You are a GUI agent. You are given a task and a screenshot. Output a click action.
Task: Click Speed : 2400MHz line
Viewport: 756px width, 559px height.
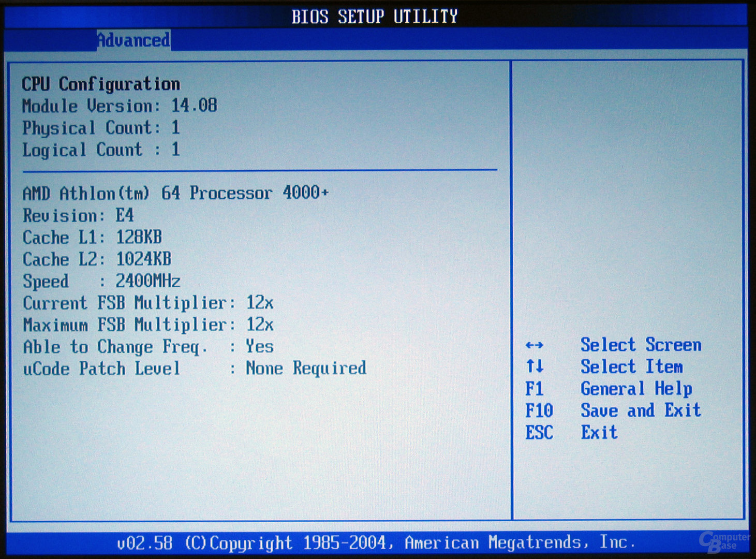[x=101, y=281]
